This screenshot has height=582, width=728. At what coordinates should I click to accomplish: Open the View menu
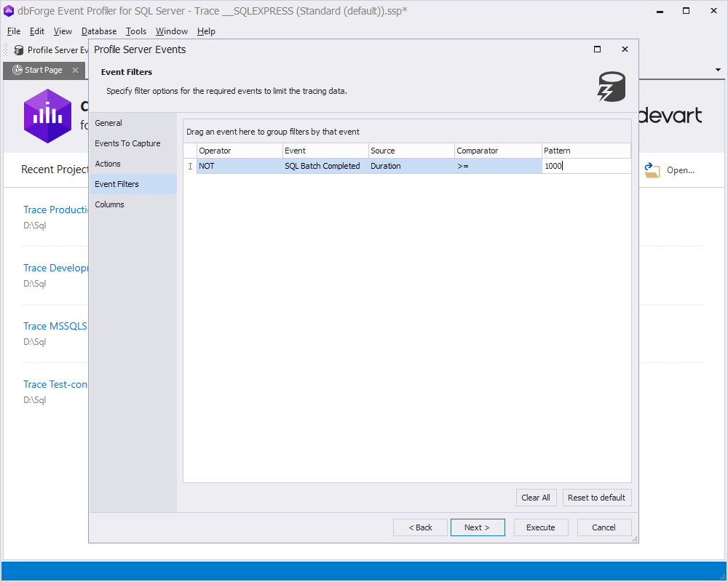63,31
